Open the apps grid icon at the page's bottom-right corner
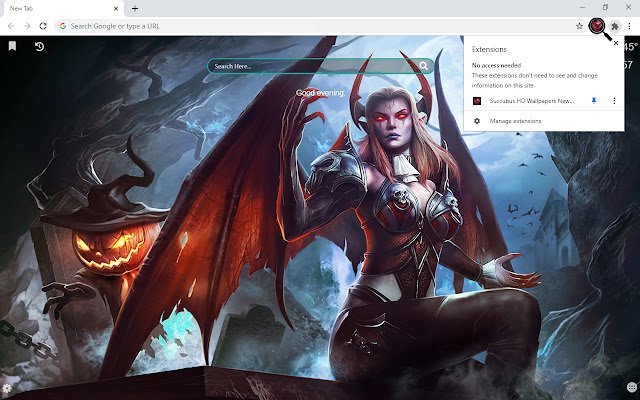 coord(631,387)
